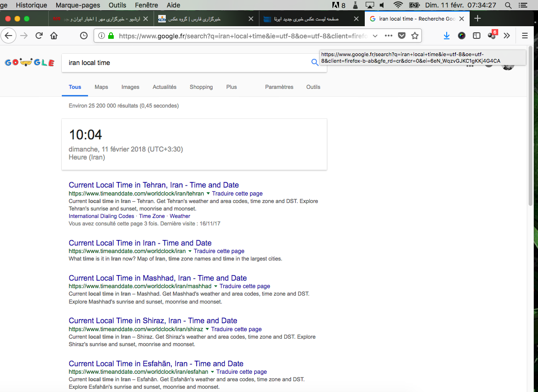Image resolution: width=538 pixels, height=392 pixels.
Task: Click the Time Zone sitelink
Action: click(152, 216)
